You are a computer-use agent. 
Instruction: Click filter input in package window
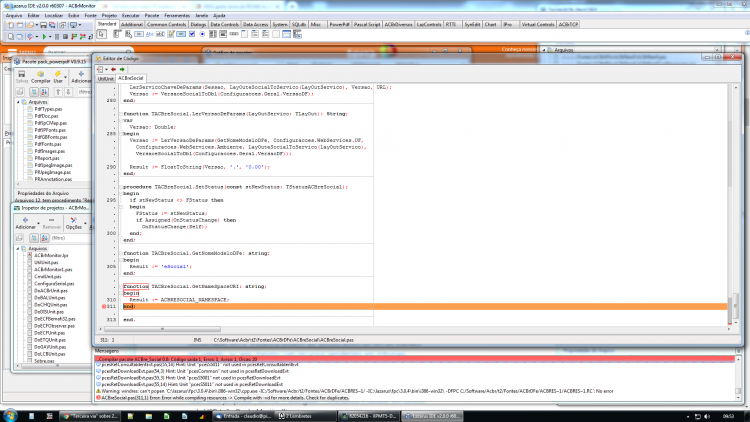[x=84, y=92]
